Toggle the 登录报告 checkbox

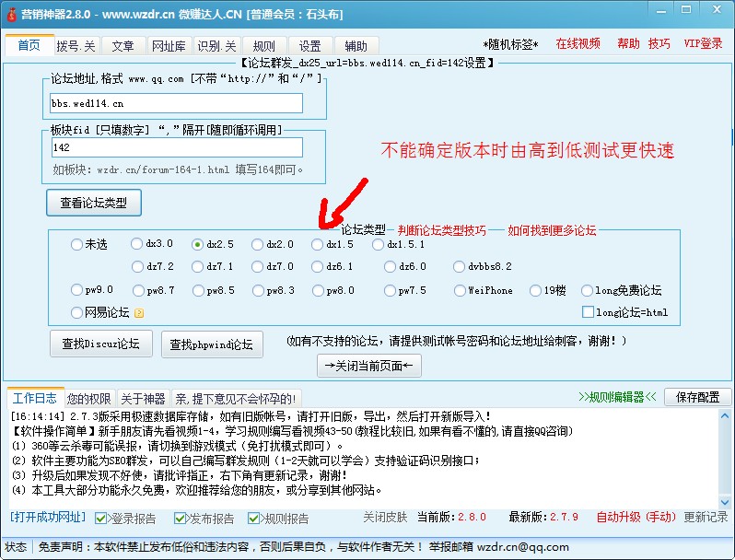click(100, 519)
